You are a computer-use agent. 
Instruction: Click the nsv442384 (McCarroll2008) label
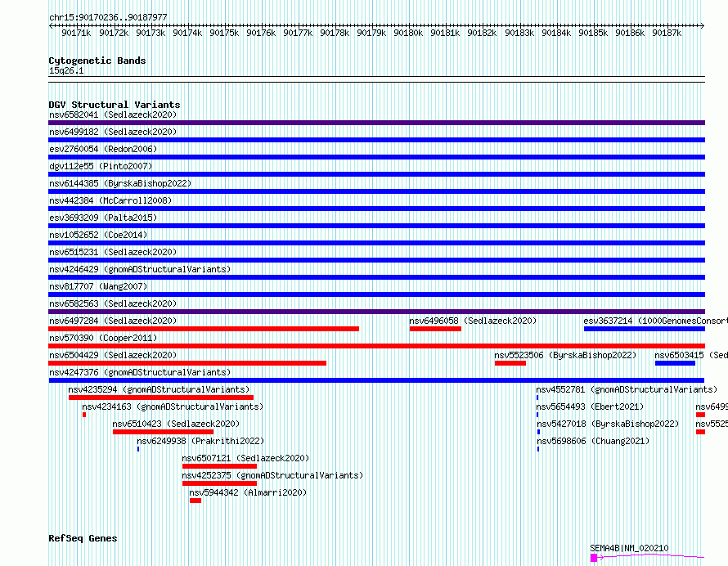coord(110,200)
